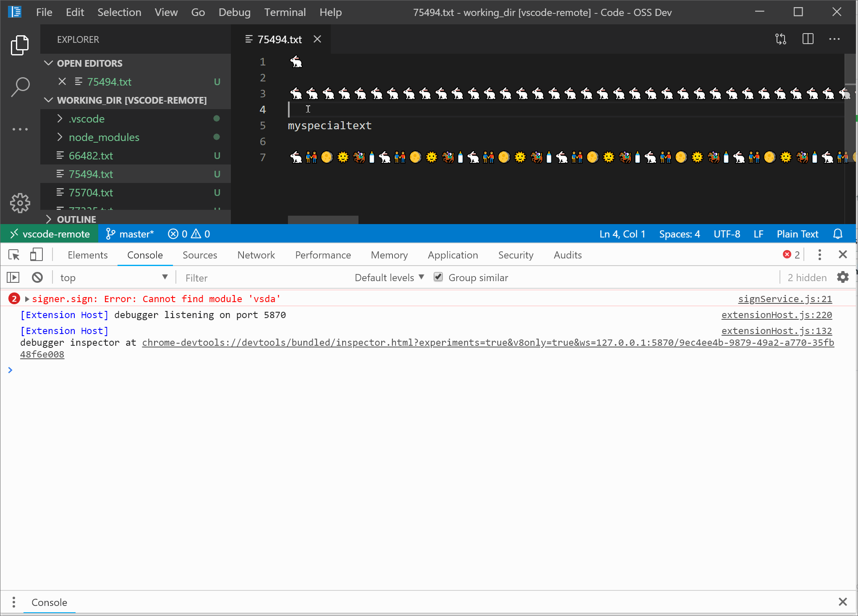858x616 pixels.
Task: Open the Terminal menu
Action: point(285,12)
